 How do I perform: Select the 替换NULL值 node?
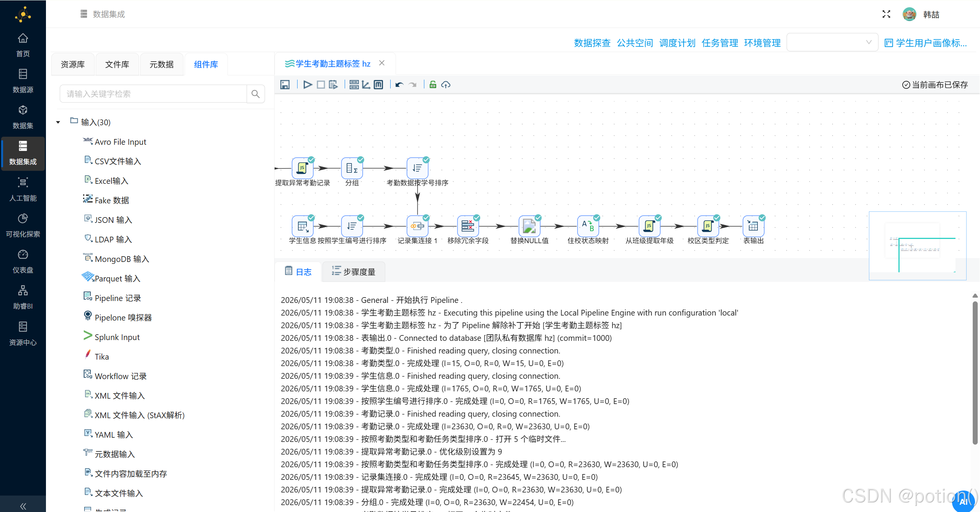[x=529, y=226]
